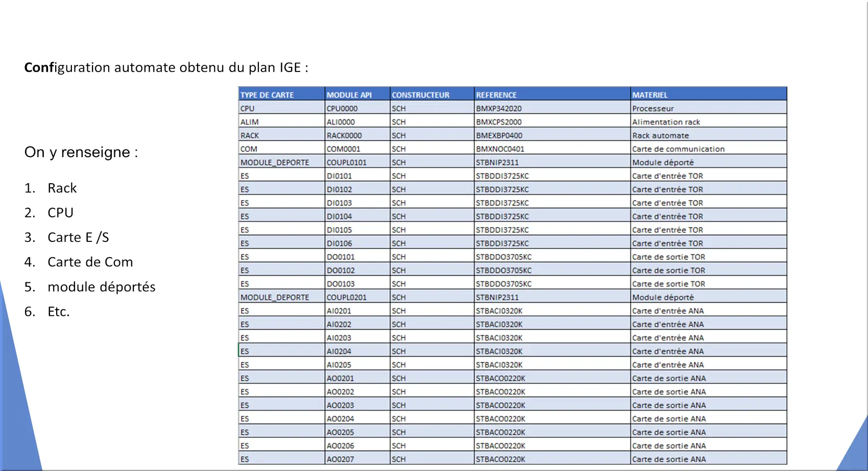Select cell BMXCPS2000
This screenshot has height=471, width=868.
[x=552, y=122]
